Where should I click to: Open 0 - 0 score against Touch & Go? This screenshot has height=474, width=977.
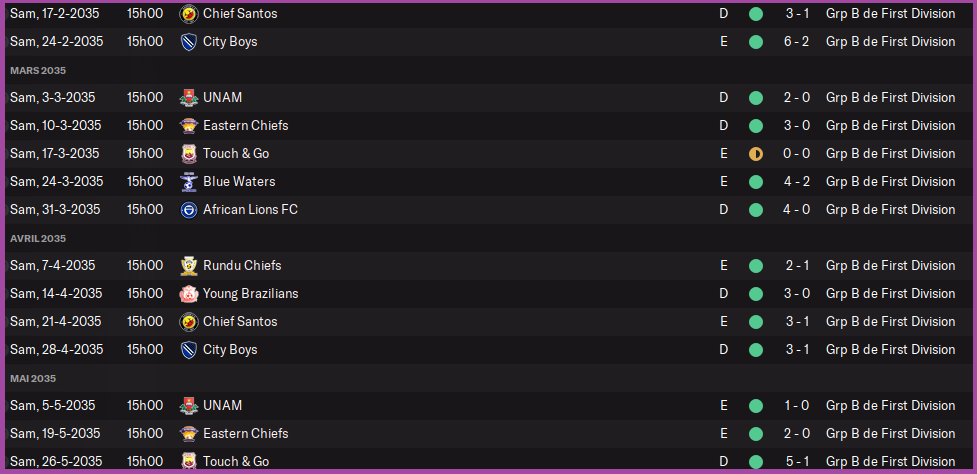point(797,154)
